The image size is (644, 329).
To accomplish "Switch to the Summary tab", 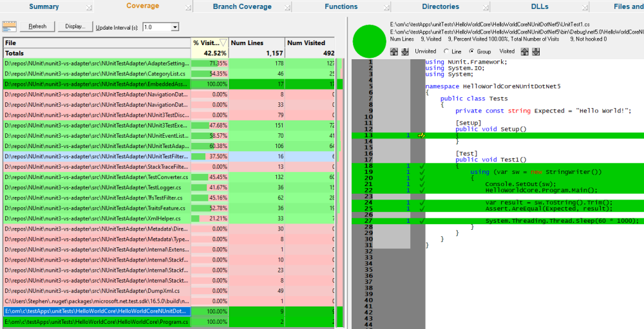I will (44, 6).
